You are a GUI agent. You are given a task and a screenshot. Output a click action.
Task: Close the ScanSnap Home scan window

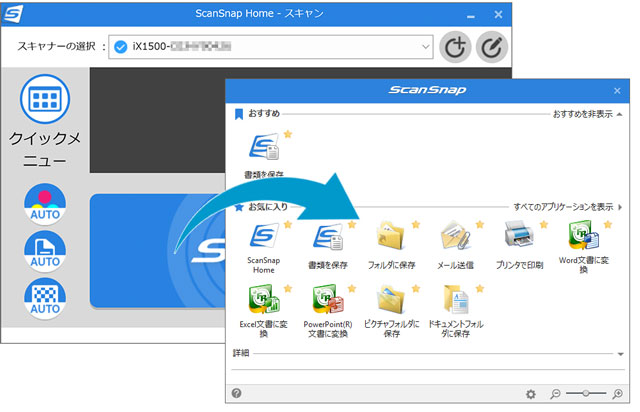pyautogui.click(x=498, y=15)
